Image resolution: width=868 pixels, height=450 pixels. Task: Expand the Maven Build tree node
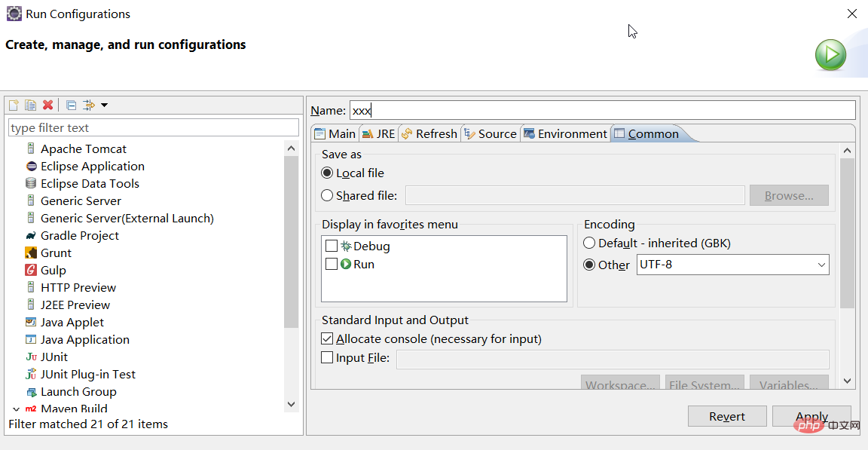click(16, 409)
